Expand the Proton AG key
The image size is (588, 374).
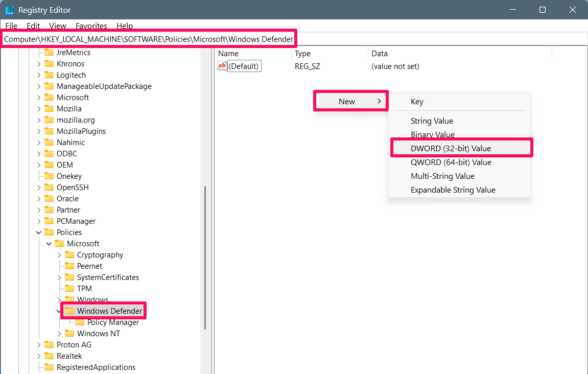point(39,345)
